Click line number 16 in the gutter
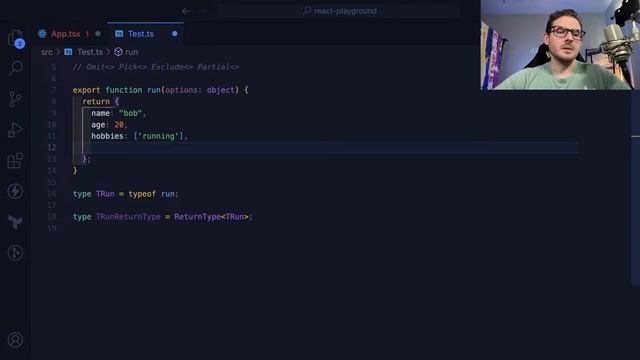This screenshot has height=360, width=640. [51, 194]
